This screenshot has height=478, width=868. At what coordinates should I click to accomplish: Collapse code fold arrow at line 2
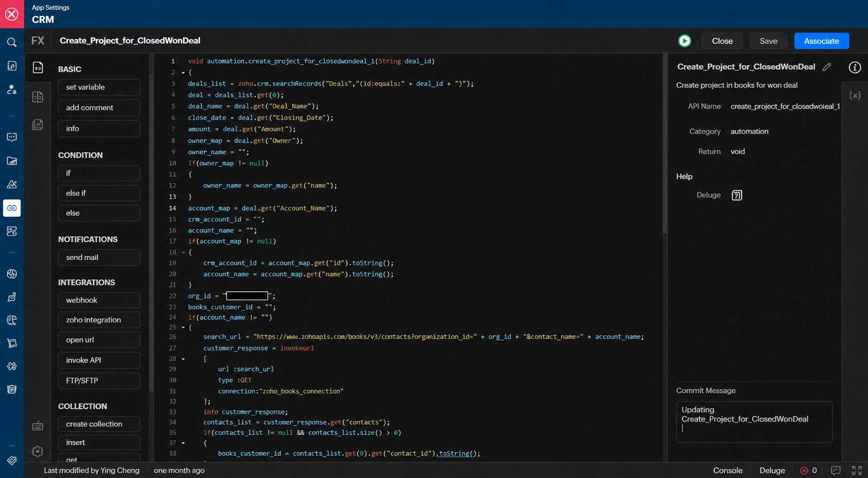coord(183,73)
